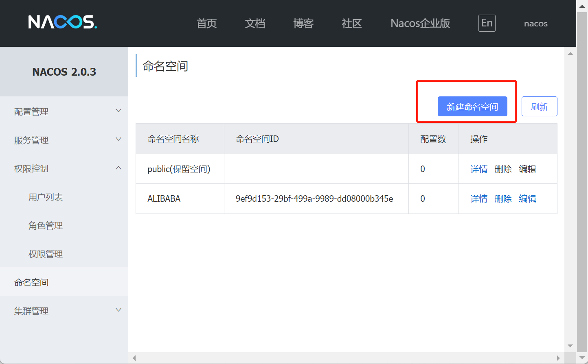The height and width of the screenshot is (364, 588).
Task: Select 权限管理 in the sidebar
Action: (45, 254)
